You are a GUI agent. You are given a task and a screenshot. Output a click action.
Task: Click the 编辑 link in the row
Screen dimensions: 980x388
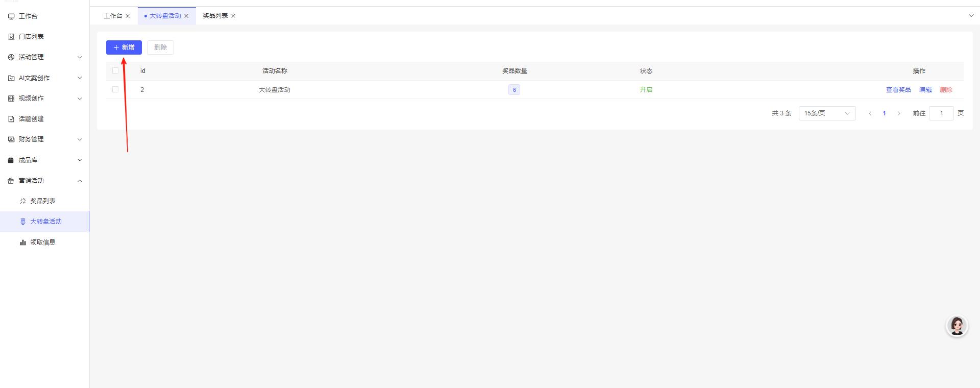925,90
